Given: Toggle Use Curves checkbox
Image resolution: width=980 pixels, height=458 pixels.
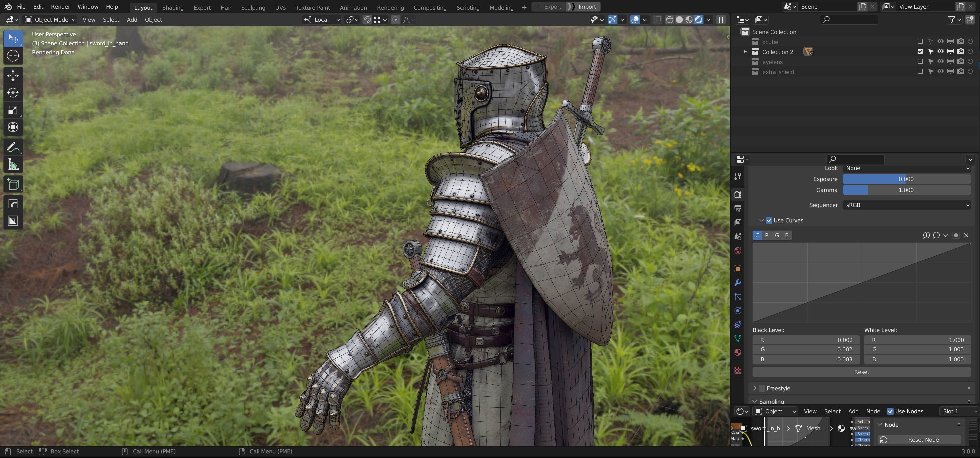Looking at the screenshot, I should [x=769, y=220].
